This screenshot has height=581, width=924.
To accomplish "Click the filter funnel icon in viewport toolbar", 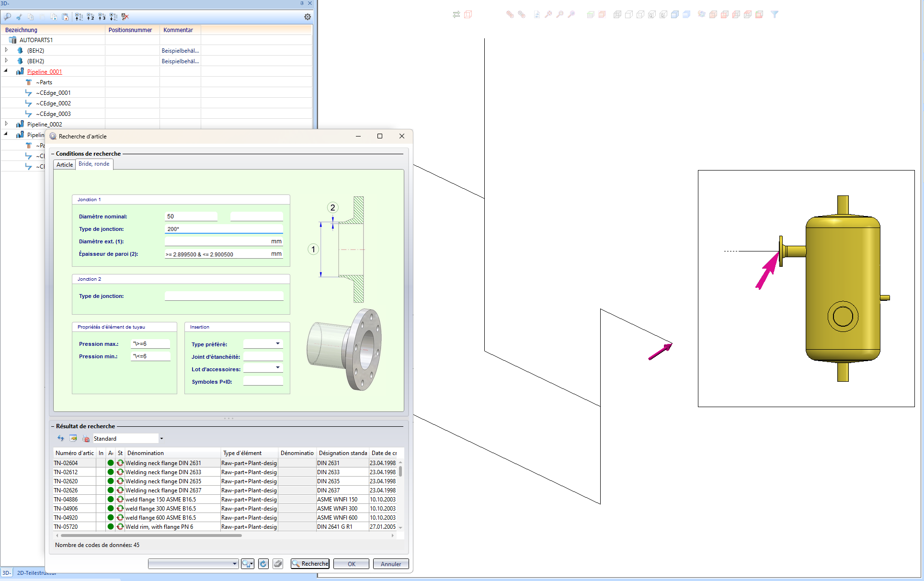I will (x=775, y=14).
